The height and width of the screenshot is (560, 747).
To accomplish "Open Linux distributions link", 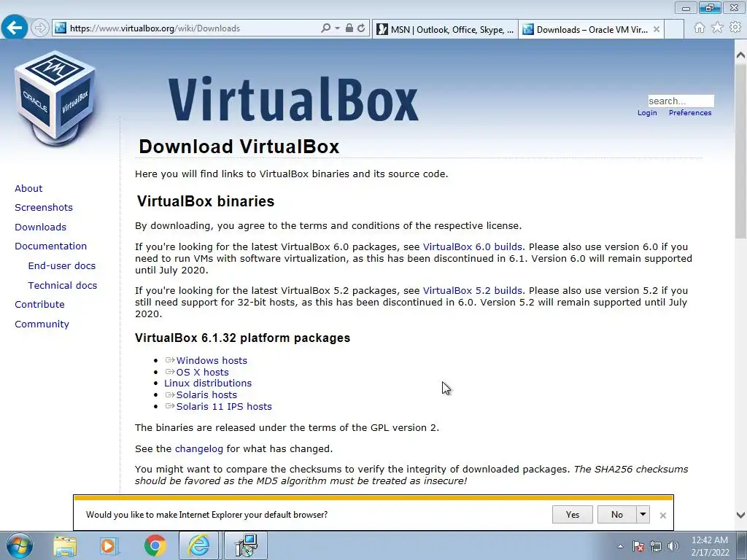I will point(208,383).
